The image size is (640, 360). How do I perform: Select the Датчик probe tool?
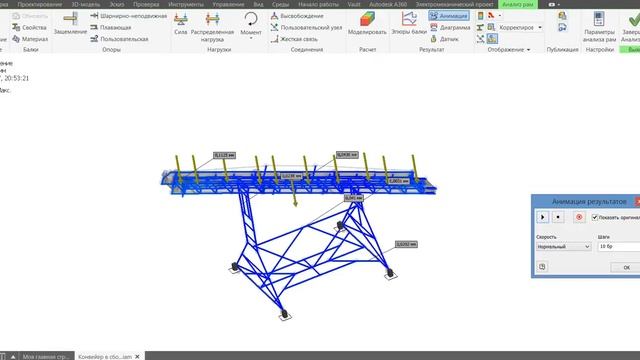pyautogui.click(x=444, y=39)
